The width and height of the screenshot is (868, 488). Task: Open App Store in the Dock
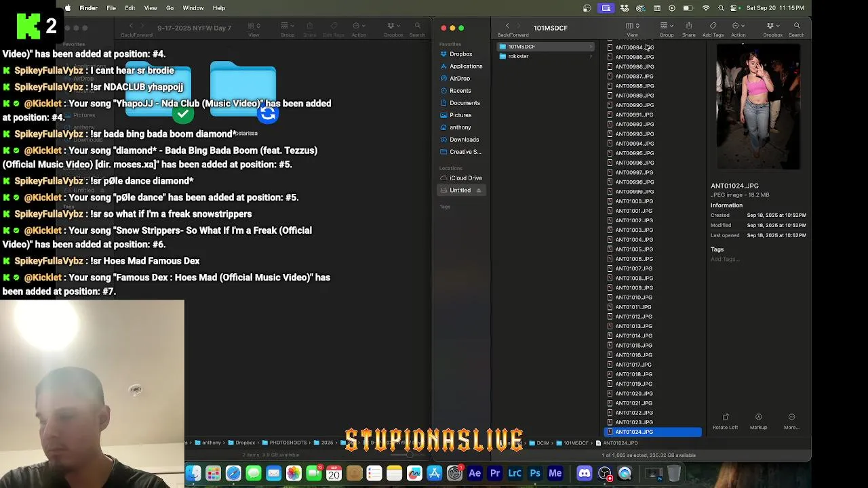pos(435,473)
